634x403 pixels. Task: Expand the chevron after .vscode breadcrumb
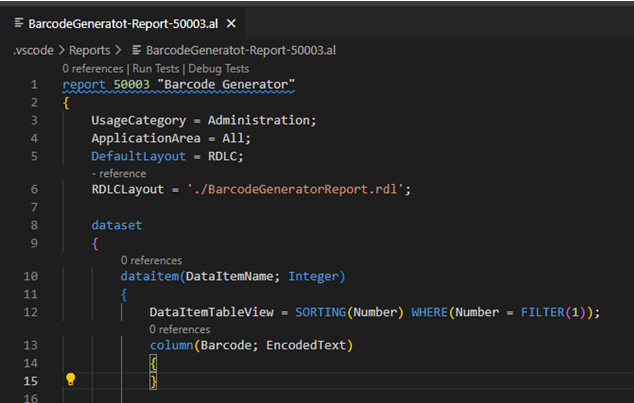pos(61,50)
